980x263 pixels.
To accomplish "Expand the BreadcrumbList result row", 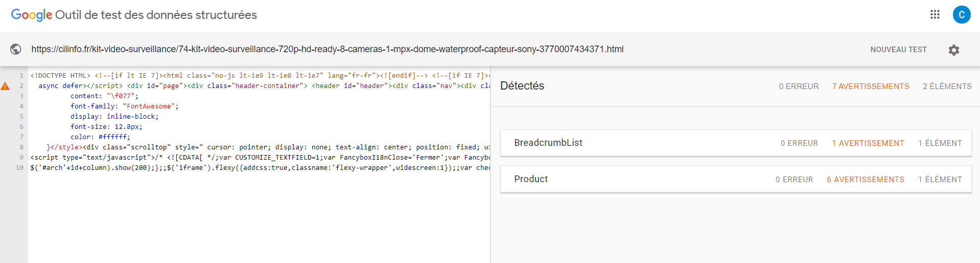I will pos(736,143).
